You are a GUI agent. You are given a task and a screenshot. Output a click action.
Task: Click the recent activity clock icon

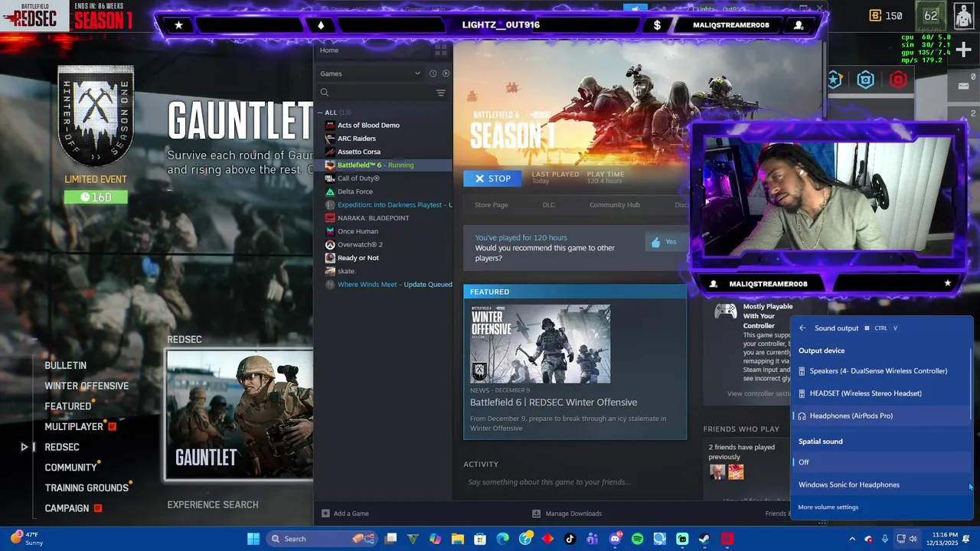433,73
